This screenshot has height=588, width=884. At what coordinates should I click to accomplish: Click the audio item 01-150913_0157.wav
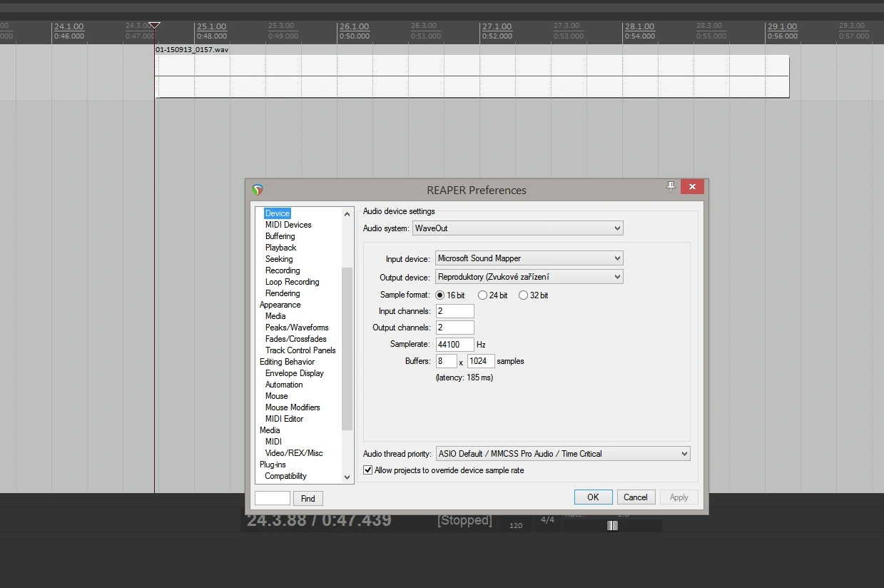[472, 76]
